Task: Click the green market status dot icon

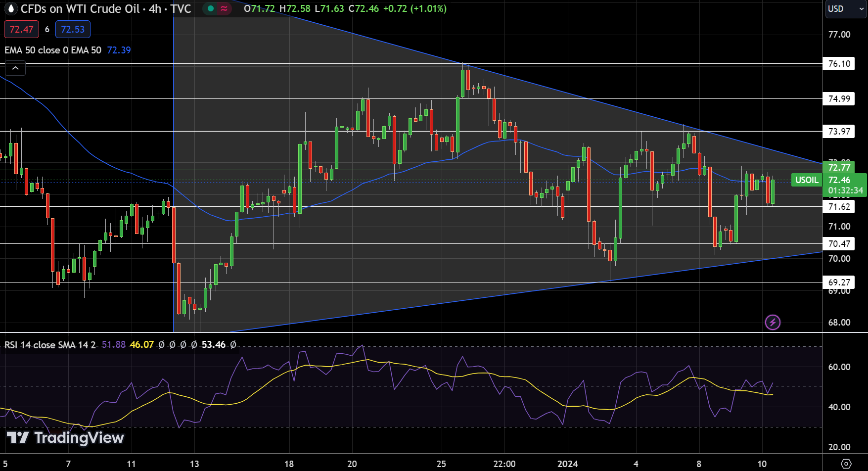Action: (x=211, y=8)
